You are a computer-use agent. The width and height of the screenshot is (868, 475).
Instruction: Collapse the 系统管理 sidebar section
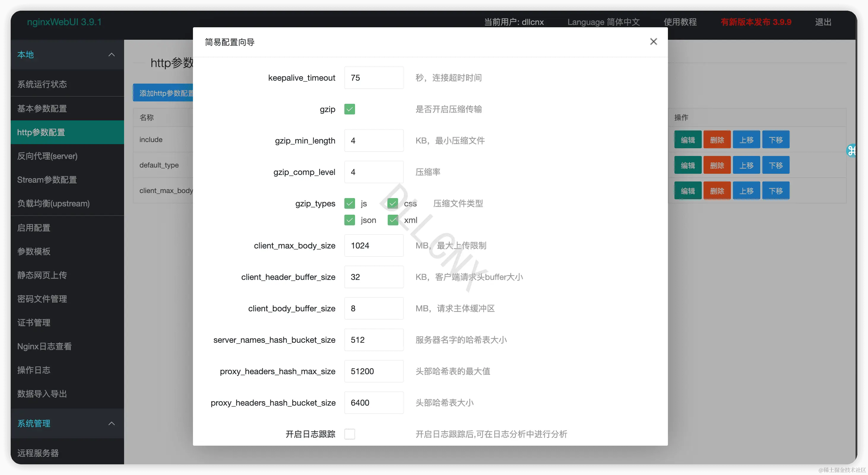click(x=112, y=423)
